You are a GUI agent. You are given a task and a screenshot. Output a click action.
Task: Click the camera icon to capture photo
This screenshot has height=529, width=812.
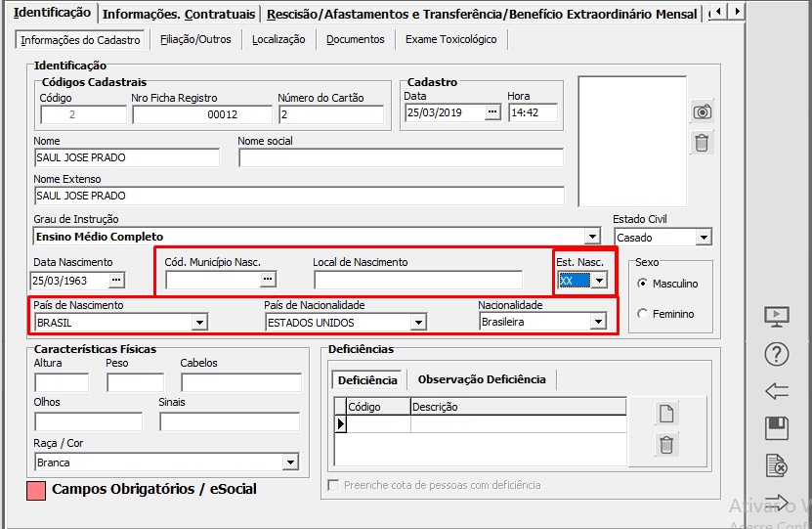point(702,112)
